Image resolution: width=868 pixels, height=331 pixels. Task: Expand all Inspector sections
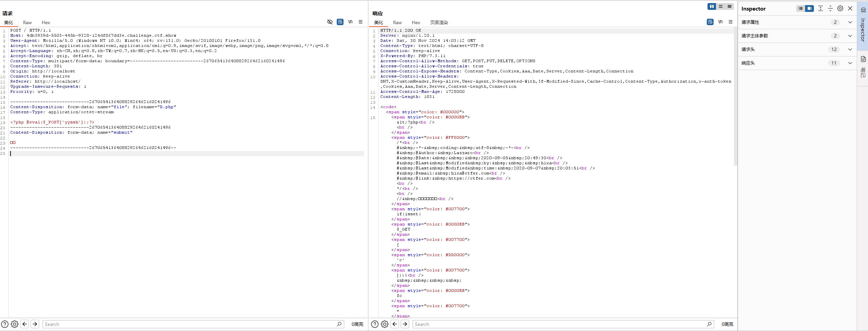tap(820, 9)
